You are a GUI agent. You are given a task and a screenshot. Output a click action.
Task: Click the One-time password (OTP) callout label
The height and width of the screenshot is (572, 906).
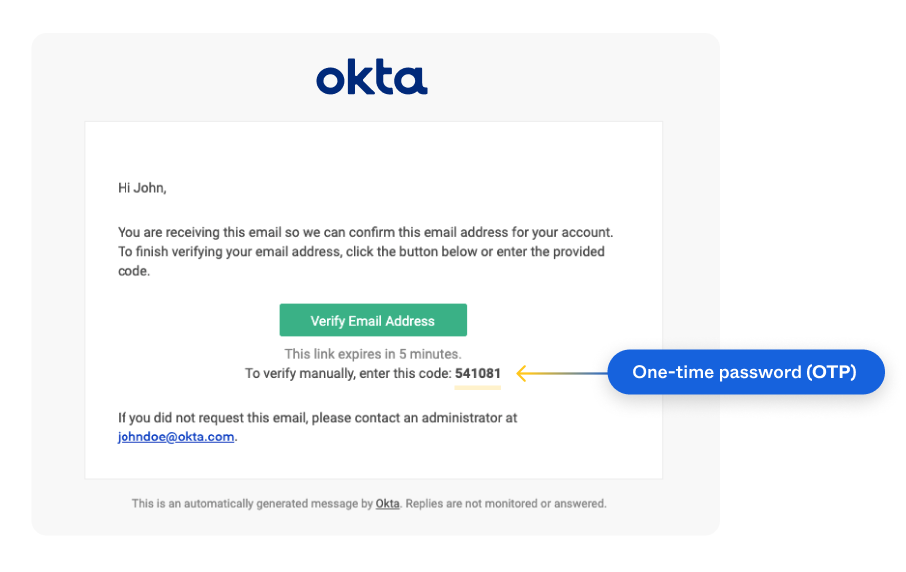[x=745, y=372]
